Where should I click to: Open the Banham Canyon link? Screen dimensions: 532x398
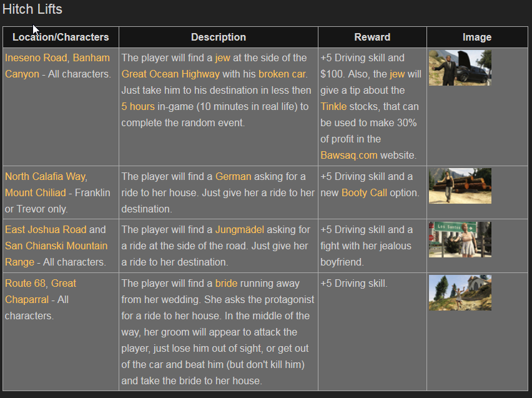point(57,66)
